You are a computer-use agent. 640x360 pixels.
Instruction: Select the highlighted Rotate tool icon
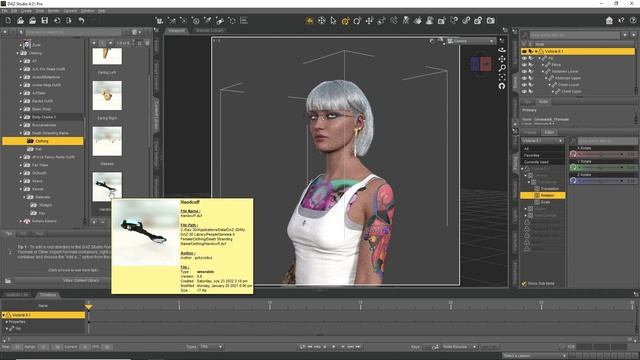click(345, 21)
